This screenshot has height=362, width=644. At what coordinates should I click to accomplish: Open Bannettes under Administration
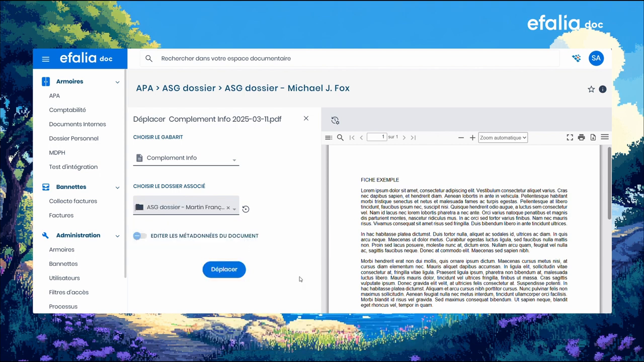63,264
